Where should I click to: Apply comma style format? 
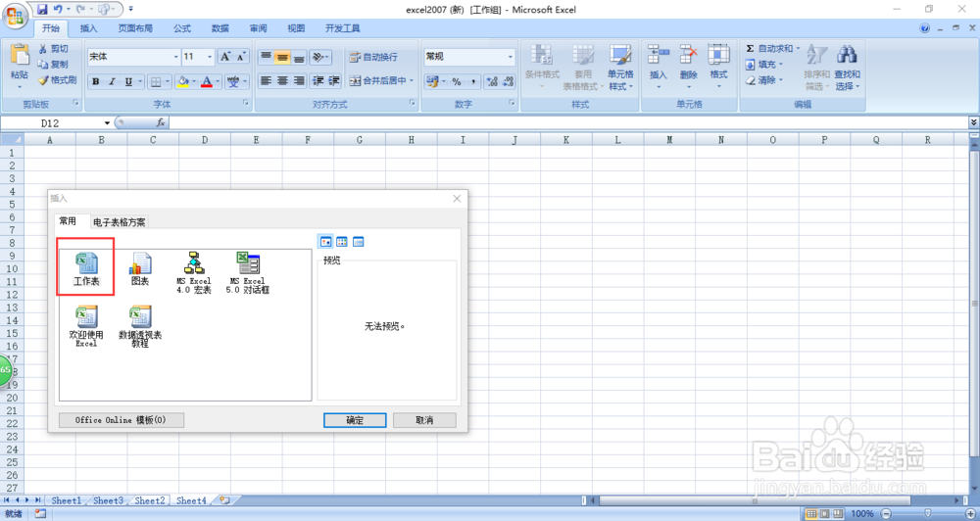[x=473, y=81]
